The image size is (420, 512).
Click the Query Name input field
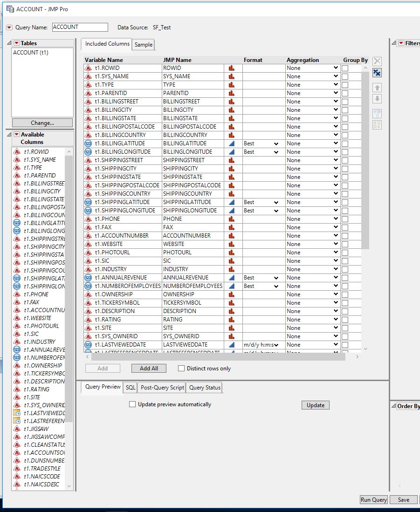click(80, 27)
